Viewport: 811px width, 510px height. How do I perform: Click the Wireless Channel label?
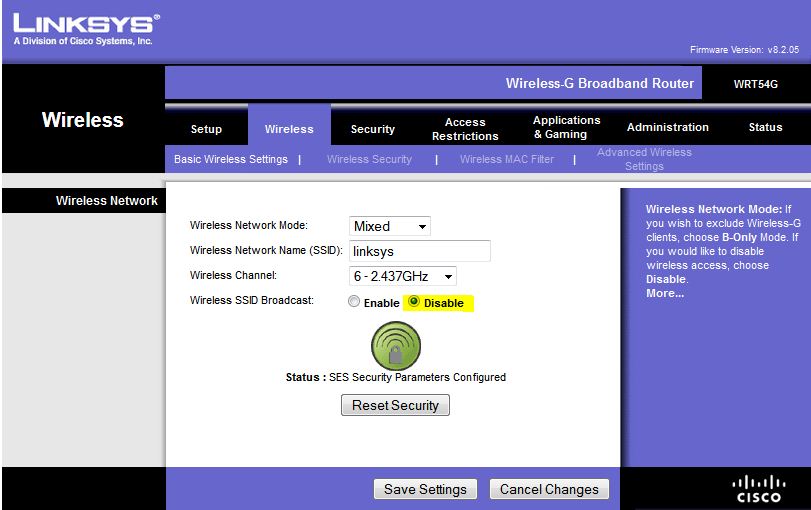pos(233,275)
